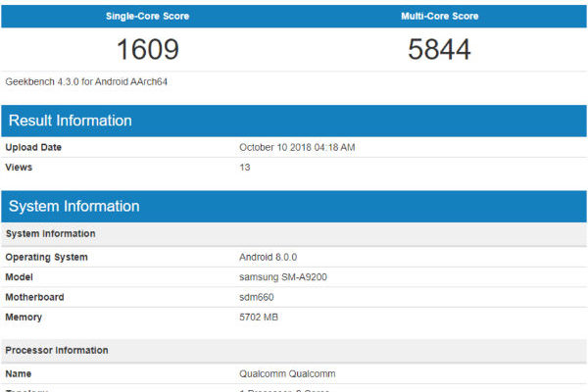The width and height of the screenshot is (588, 392).
Task: Select the multi-core score value 5844
Action: [439, 49]
